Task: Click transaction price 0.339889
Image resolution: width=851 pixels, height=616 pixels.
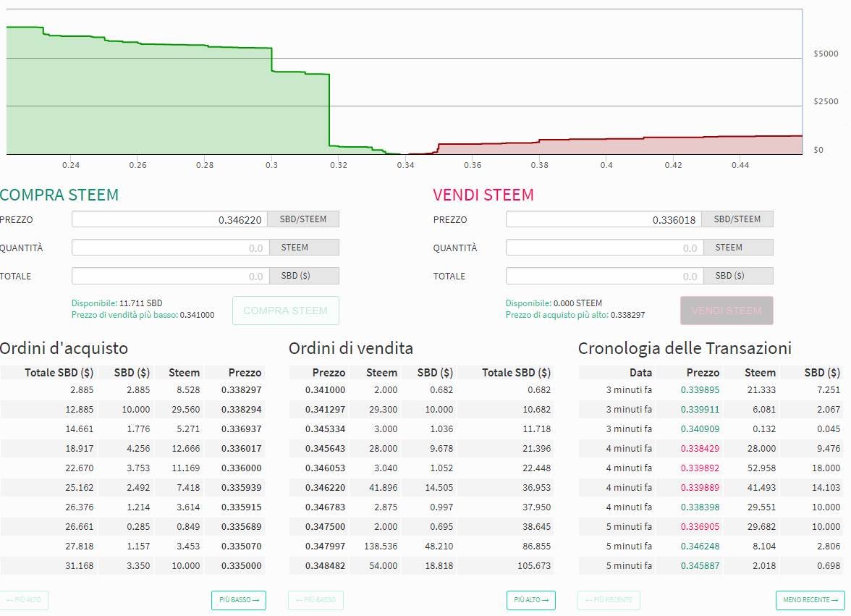Action: (x=700, y=487)
